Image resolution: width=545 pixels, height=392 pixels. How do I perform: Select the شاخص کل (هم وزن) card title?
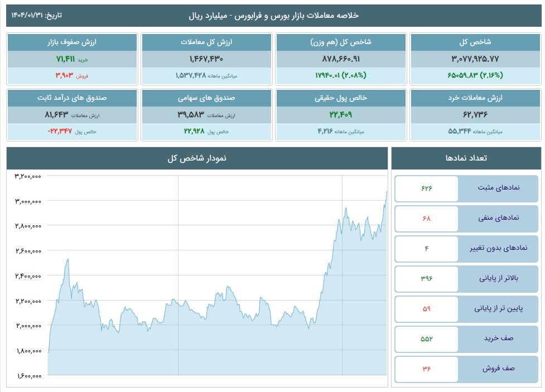click(340, 42)
